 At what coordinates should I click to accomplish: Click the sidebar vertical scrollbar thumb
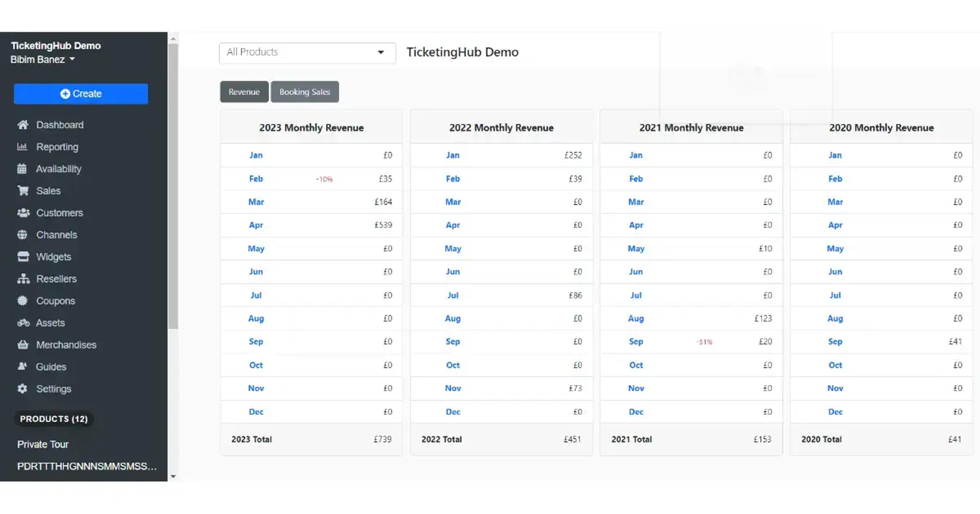click(x=173, y=186)
